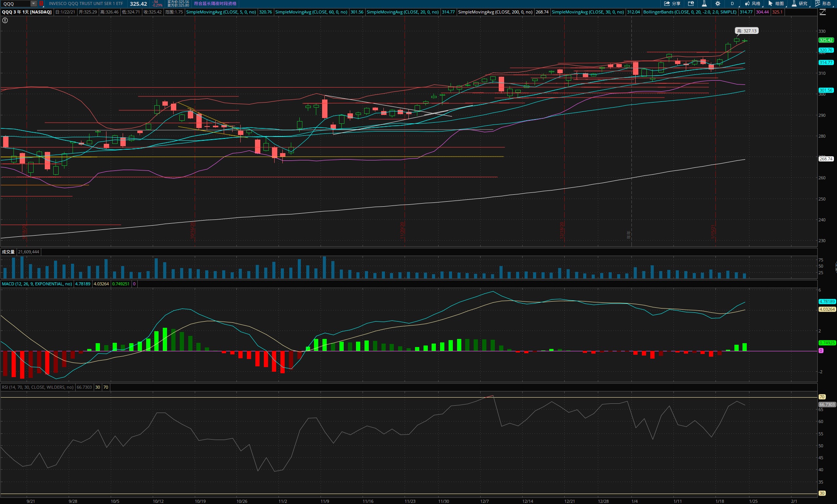Click the 10/16/20 expiration date marker
Viewport: 837px width, 504px height.
click(192, 230)
